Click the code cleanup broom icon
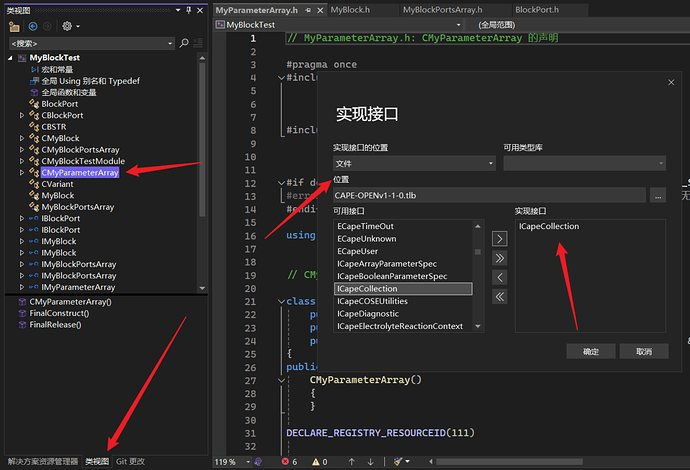 click(398, 462)
